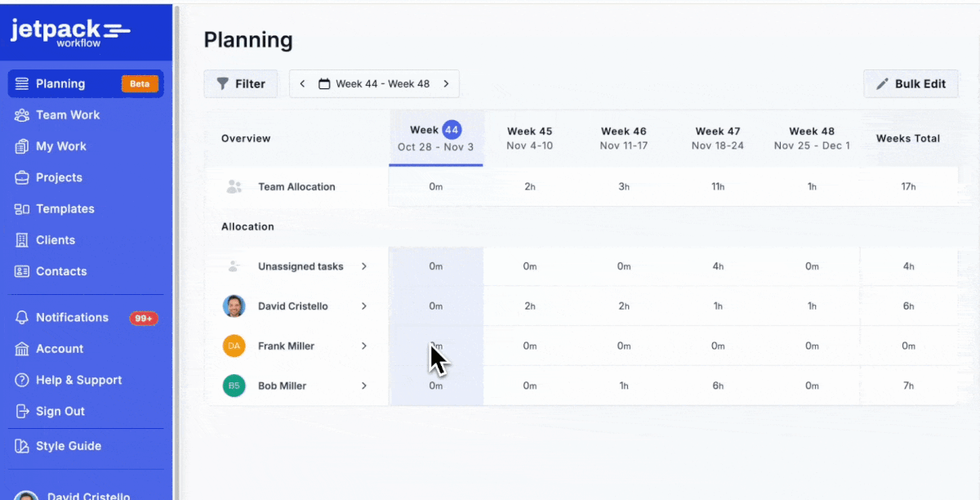
Task: Expand David Cristello's allocation row
Action: pos(364,306)
